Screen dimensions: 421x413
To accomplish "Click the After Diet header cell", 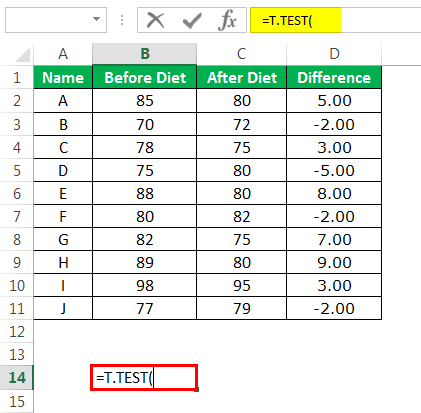I will 242,78.
